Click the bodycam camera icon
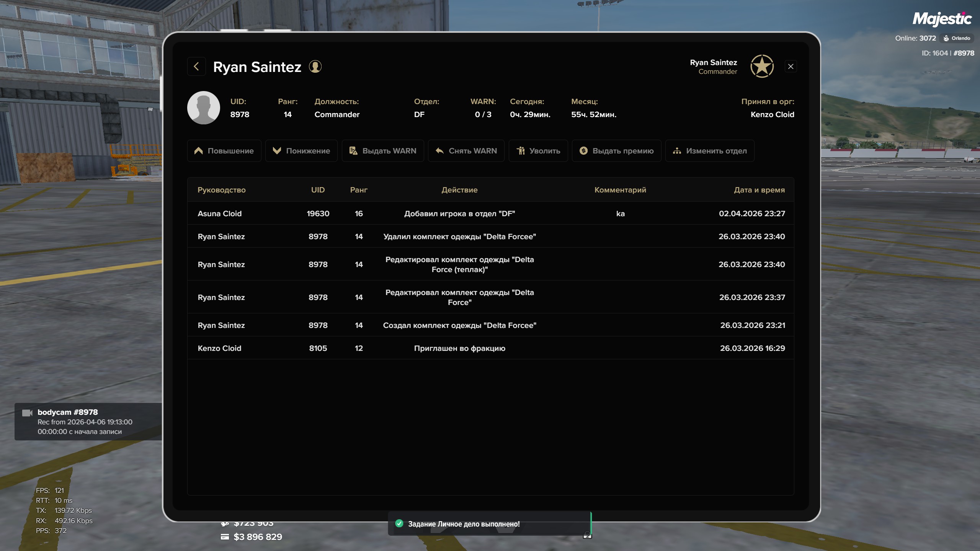This screenshot has height=551, width=980. point(27,413)
